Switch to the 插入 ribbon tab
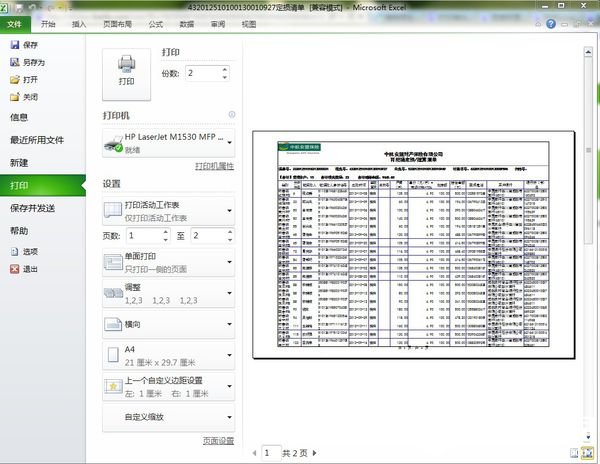This screenshot has width=600, height=464. pyautogui.click(x=79, y=24)
